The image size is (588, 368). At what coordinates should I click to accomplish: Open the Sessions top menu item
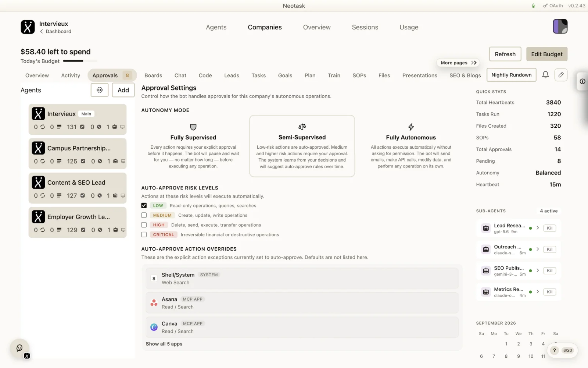tap(365, 27)
